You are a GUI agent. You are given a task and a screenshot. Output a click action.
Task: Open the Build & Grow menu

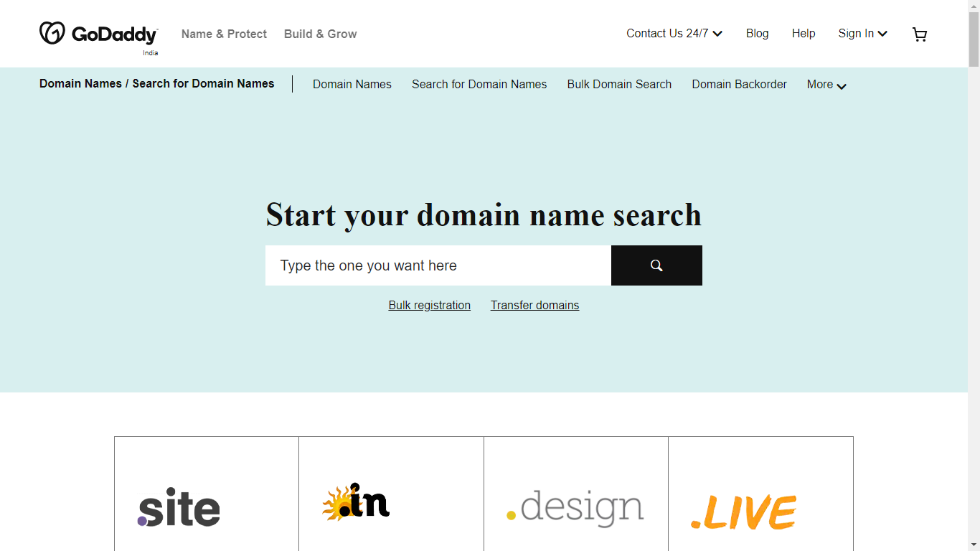tap(320, 34)
